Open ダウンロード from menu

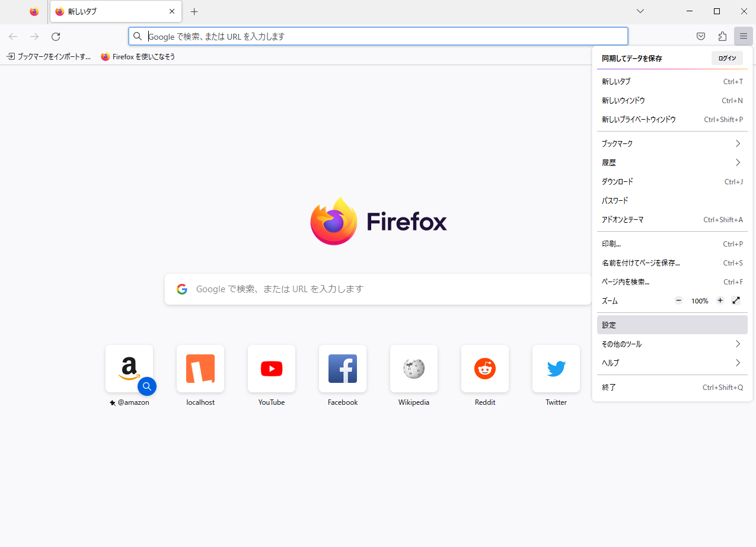point(672,181)
